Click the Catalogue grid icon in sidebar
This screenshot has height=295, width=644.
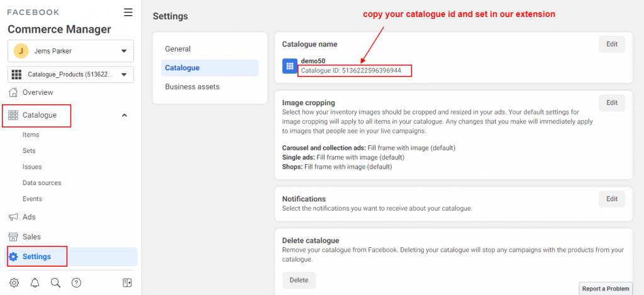coord(14,115)
